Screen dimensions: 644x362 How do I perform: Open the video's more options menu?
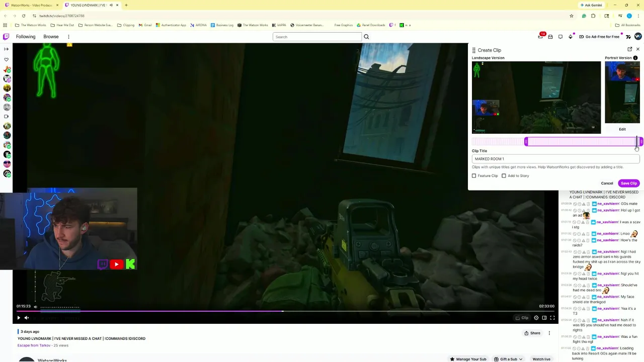point(549,333)
